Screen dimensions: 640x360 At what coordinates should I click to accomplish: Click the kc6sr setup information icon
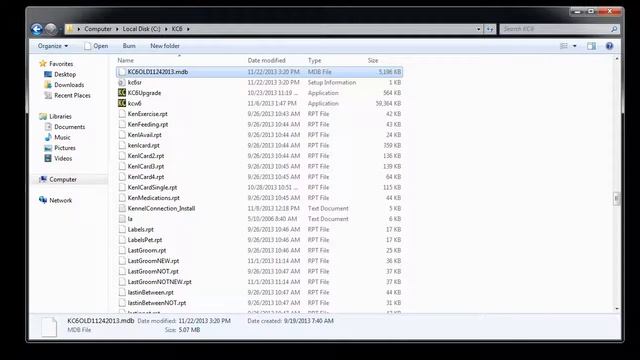pos(122,82)
